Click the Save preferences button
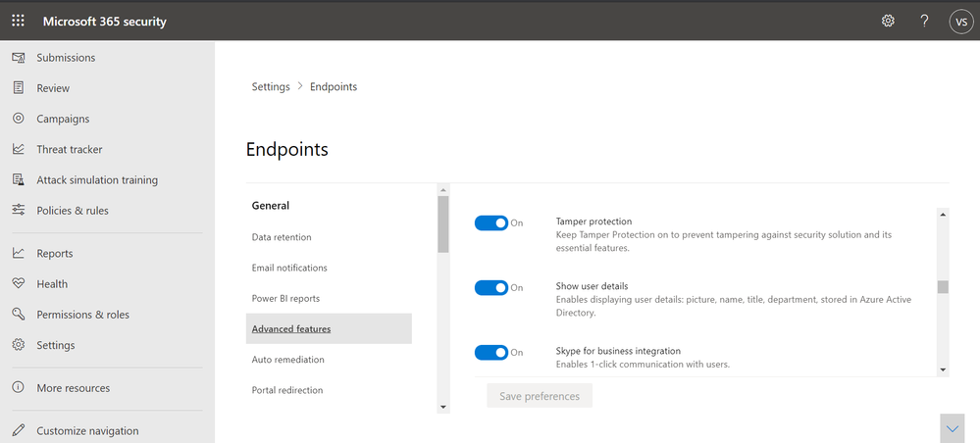The image size is (980, 443). pyautogui.click(x=540, y=396)
